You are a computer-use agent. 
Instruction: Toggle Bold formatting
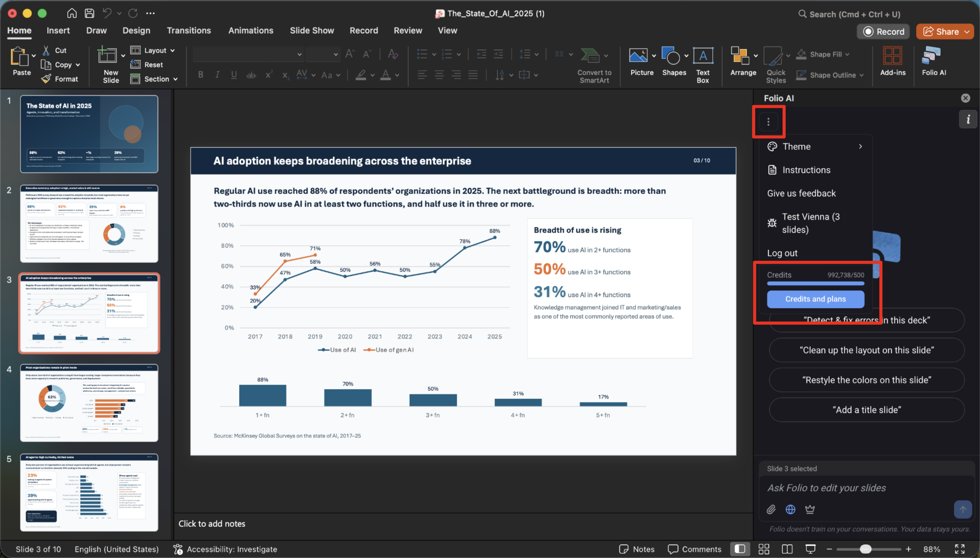click(201, 75)
